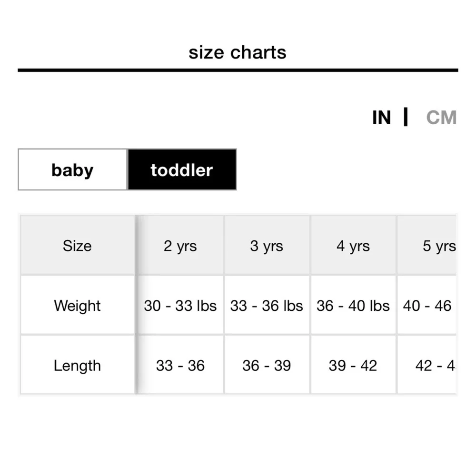
Task: Click the 33 - 36 length cell
Action: point(180,365)
